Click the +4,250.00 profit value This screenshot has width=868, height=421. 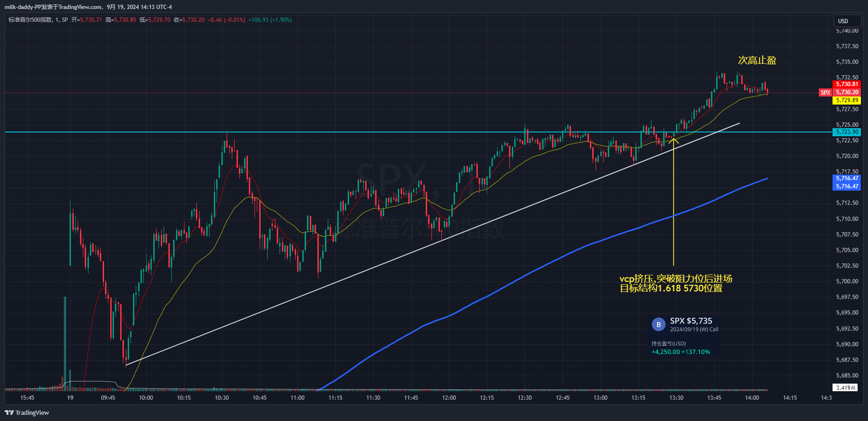[666, 352]
